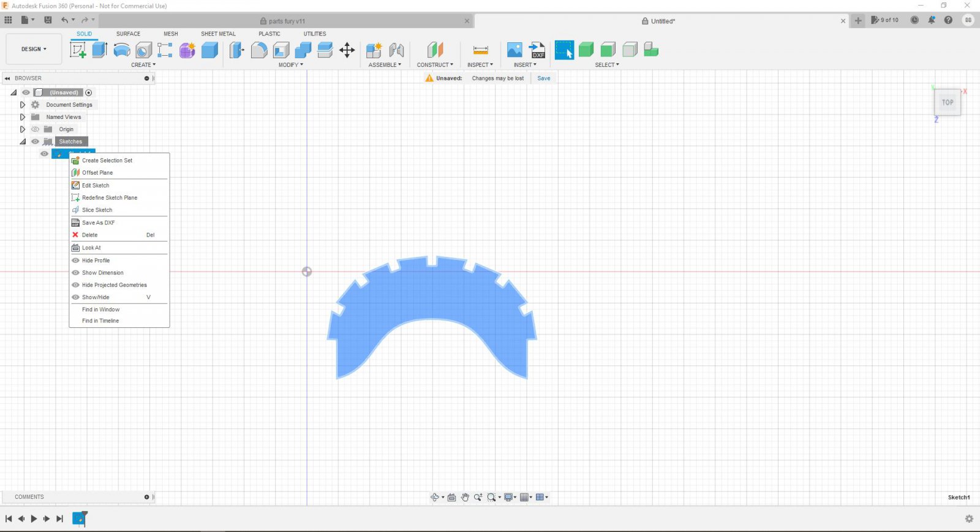
Task: Open timeline settings gear
Action: pos(969,519)
